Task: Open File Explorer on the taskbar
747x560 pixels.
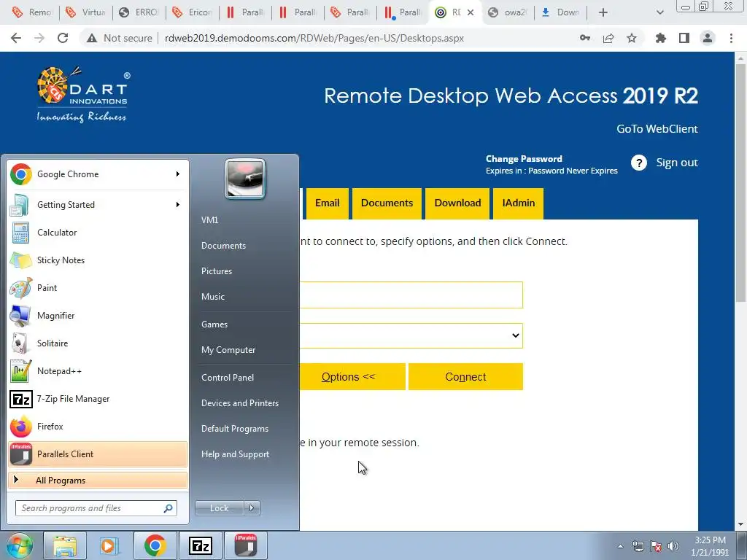Action: 65,545
